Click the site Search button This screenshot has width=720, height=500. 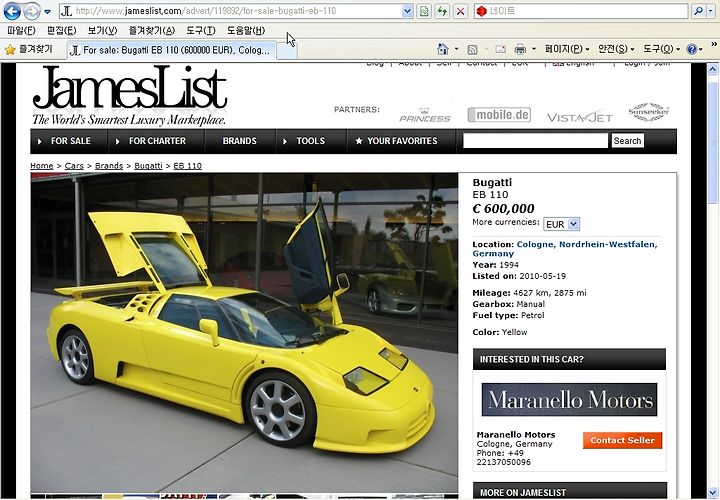(627, 141)
